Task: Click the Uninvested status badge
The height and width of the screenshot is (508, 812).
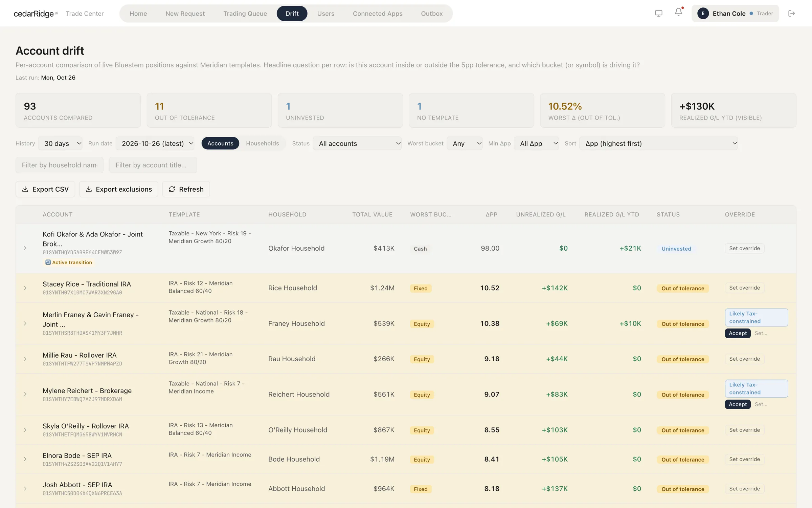Action: (676, 249)
